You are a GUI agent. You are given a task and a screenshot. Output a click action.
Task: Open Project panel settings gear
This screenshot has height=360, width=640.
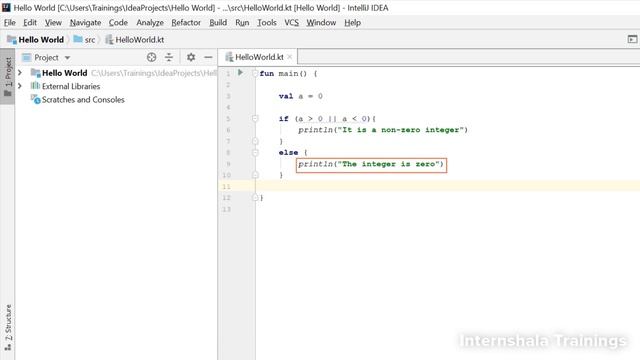pos(191,58)
